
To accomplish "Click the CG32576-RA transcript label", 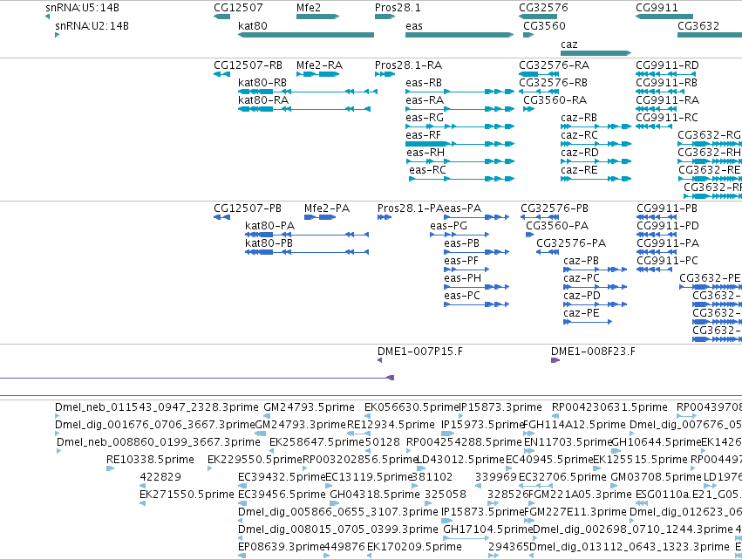I will (555, 65).
